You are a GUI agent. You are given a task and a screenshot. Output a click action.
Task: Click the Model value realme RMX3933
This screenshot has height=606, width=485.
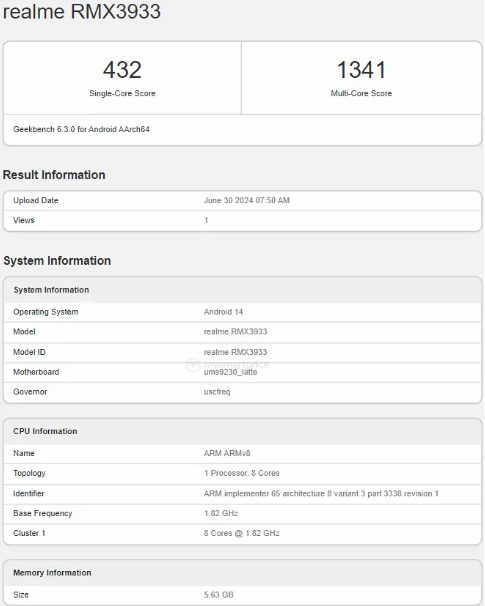(x=235, y=332)
